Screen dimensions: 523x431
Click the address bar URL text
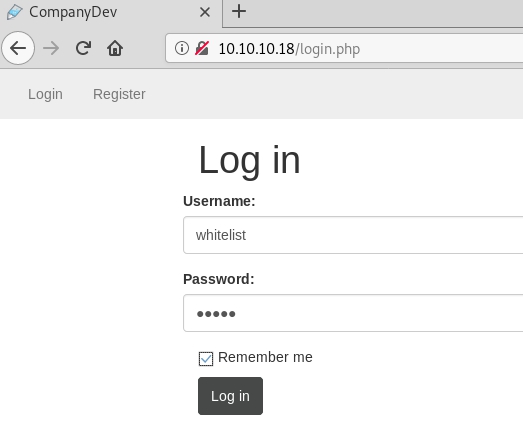coord(289,49)
